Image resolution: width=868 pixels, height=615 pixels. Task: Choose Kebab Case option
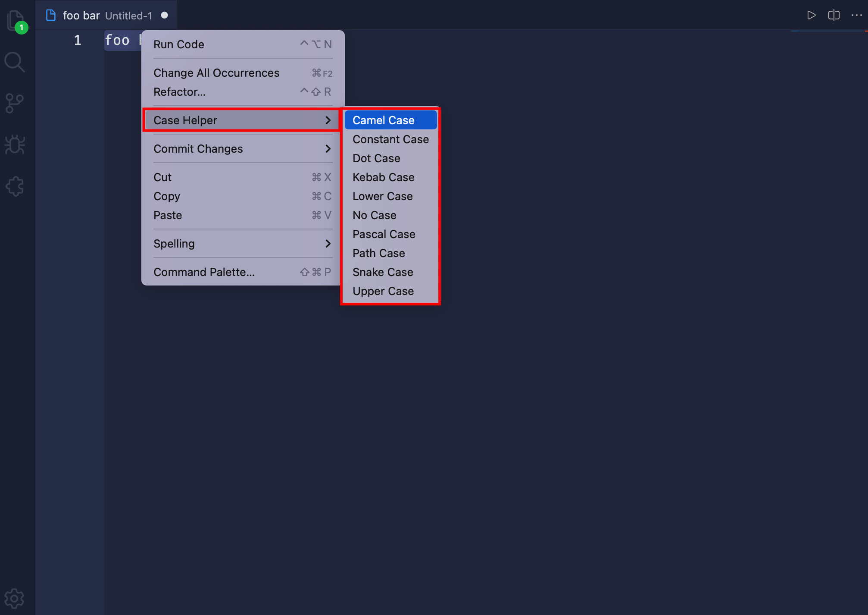(x=383, y=177)
